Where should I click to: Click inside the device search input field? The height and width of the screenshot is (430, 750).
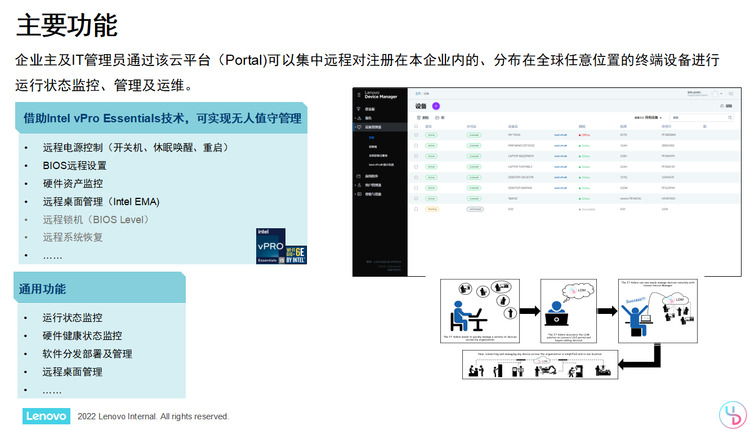699,118
